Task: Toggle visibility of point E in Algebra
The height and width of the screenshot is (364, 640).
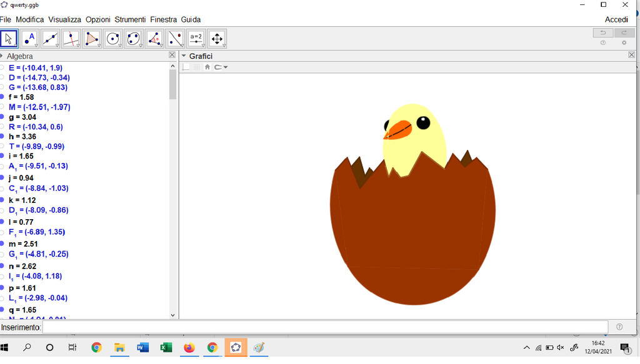Action: point(2,67)
